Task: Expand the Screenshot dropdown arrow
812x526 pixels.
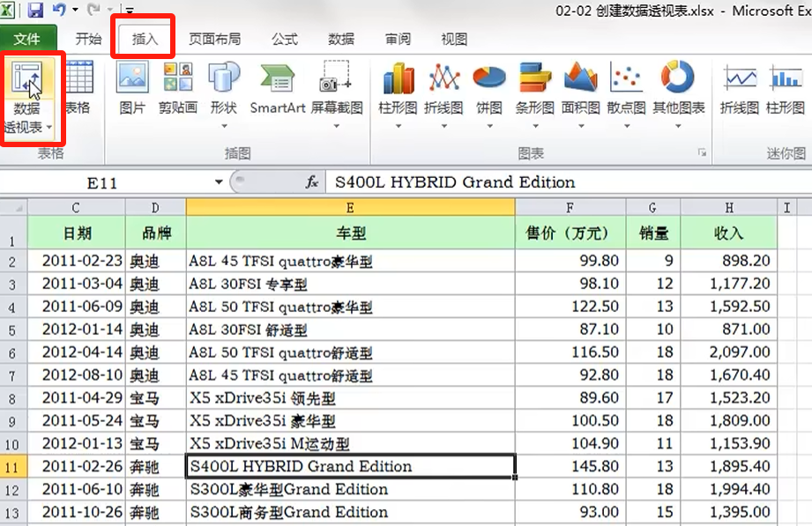Action: click(337, 126)
